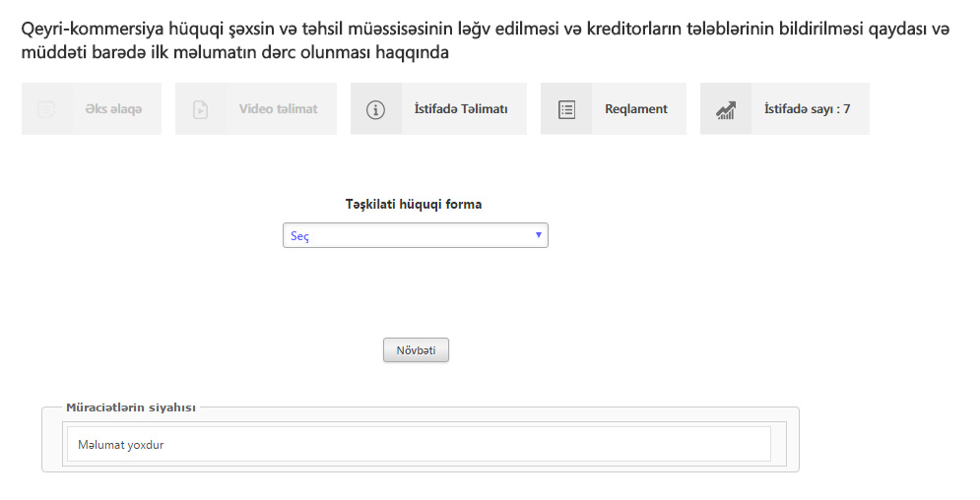
Task: Click the Əks əlaqə feedback form icon
Action: pos(46,109)
